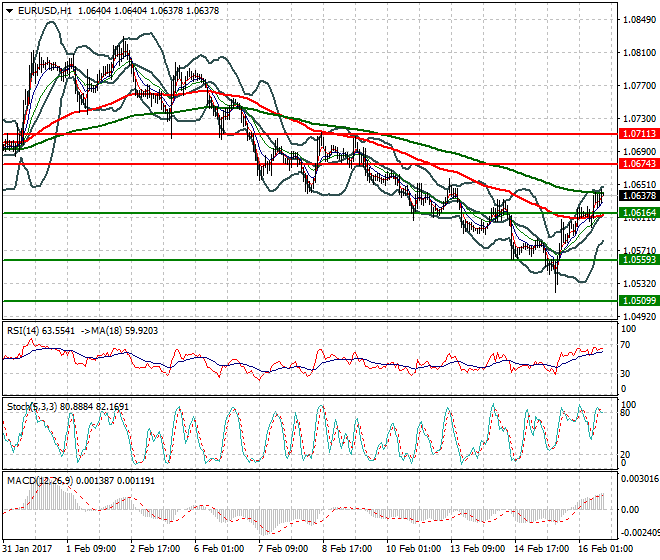Viewport: 660px width, 560px height.
Task: Click the 7 Feb 09:00 time label
Action: pyautogui.click(x=283, y=549)
